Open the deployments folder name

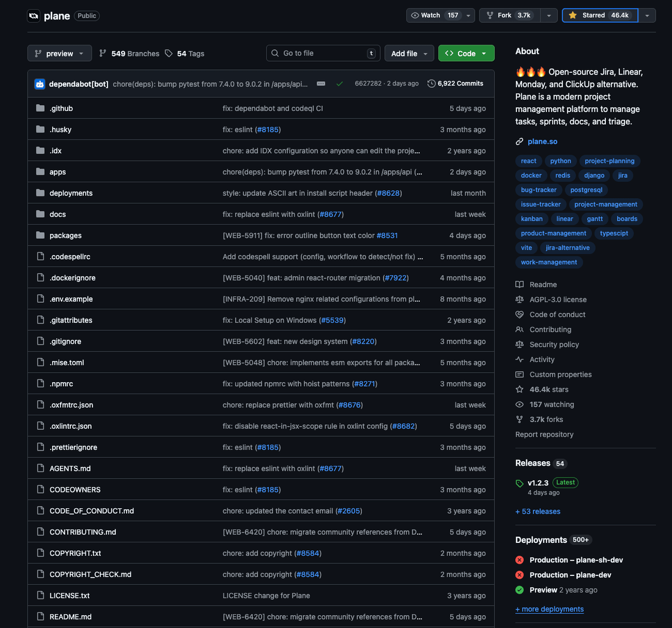point(71,193)
